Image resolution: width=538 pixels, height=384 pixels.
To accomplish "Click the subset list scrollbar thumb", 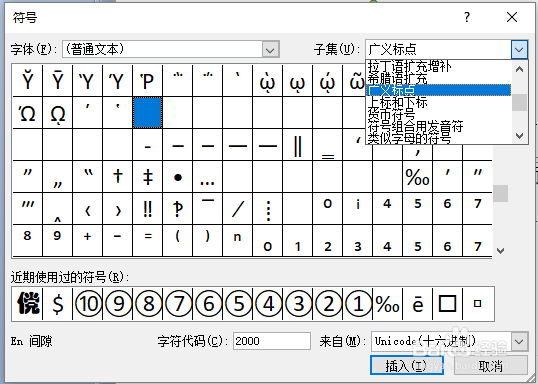I will 519,102.
